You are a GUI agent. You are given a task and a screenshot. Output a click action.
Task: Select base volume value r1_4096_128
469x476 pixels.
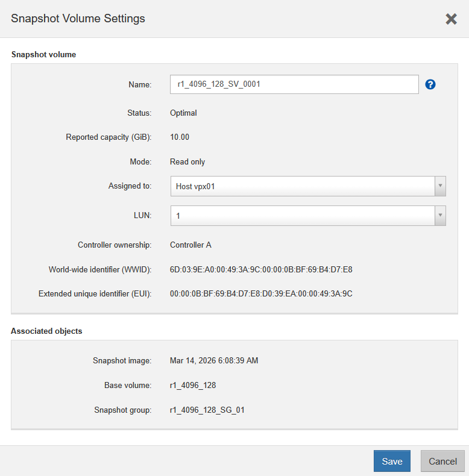tap(193, 385)
